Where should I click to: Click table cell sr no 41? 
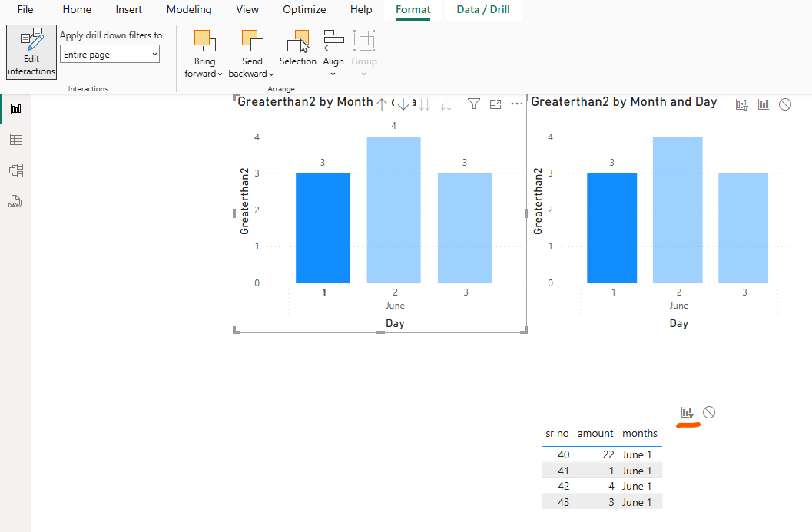pos(563,471)
